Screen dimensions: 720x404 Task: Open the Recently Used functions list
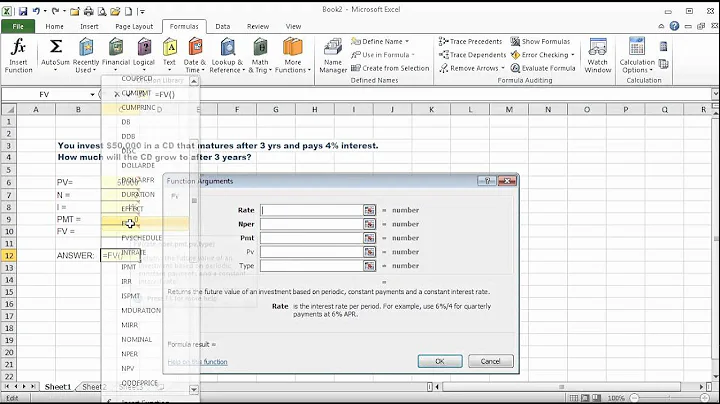pyautogui.click(x=86, y=56)
